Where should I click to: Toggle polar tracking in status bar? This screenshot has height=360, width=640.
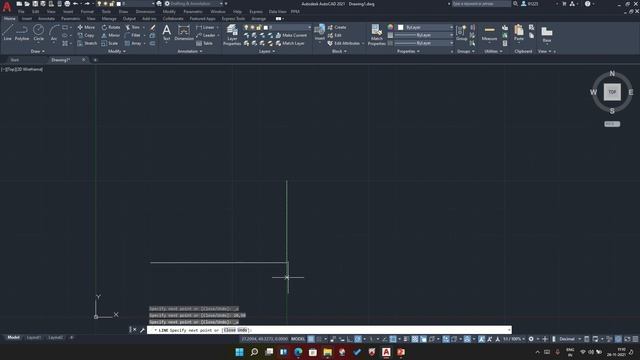point(358,339)
